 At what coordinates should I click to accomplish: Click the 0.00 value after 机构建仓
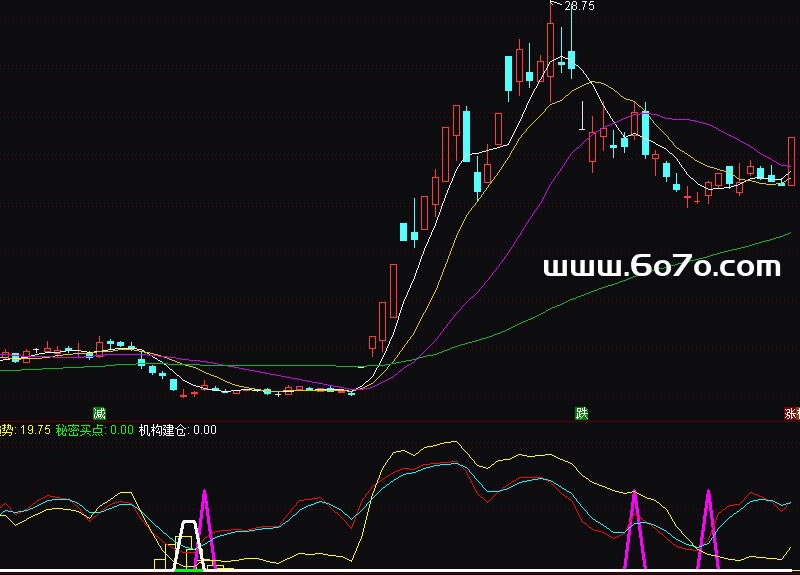204,430
